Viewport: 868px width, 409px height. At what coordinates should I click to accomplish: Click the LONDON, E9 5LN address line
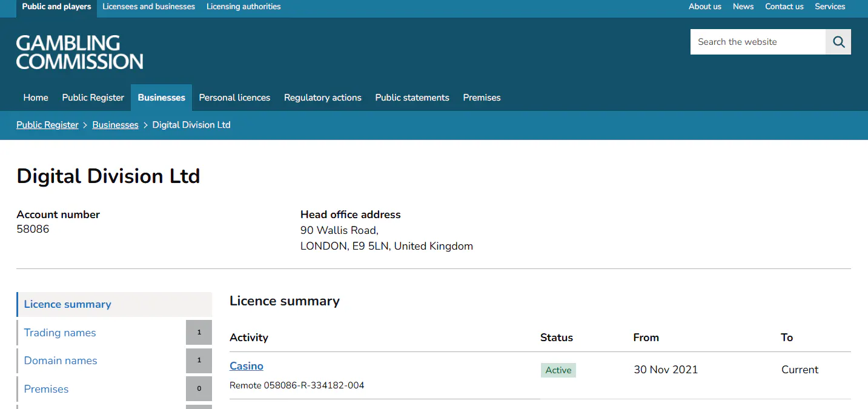[386, 246]
